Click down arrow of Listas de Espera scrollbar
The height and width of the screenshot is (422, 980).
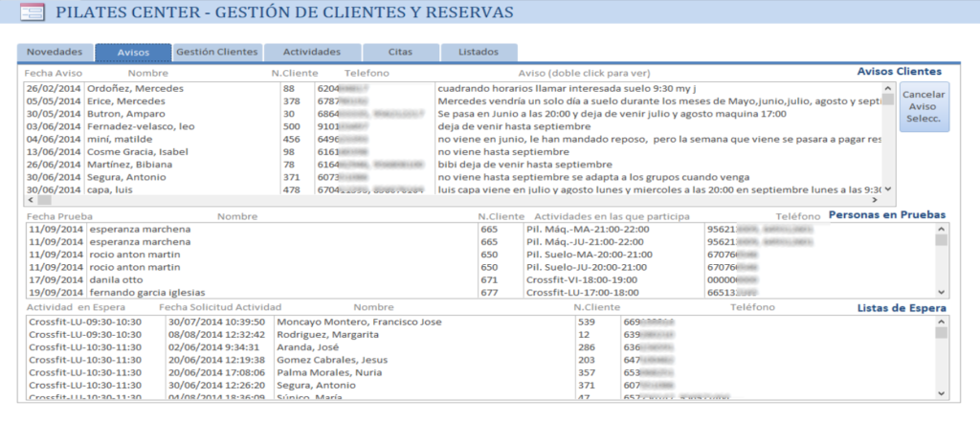[940, 393]
